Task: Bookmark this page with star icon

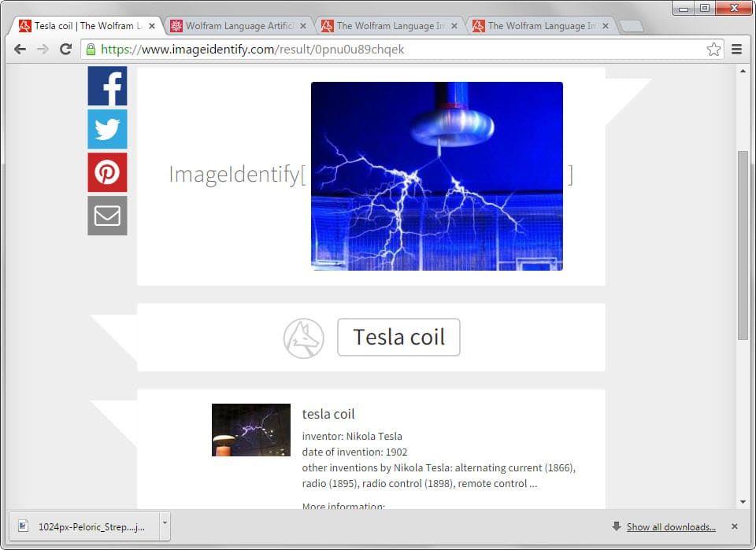Action: point(713,49)
